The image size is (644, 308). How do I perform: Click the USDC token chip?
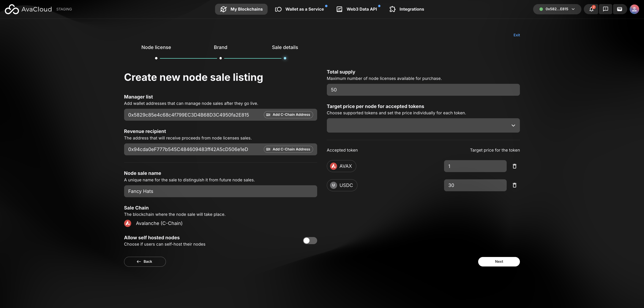[342, 185]
